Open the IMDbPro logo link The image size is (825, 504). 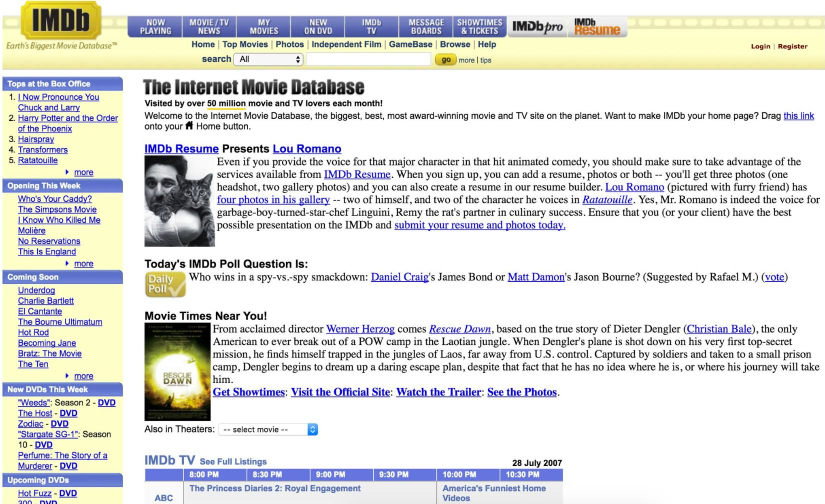[537, 26]
